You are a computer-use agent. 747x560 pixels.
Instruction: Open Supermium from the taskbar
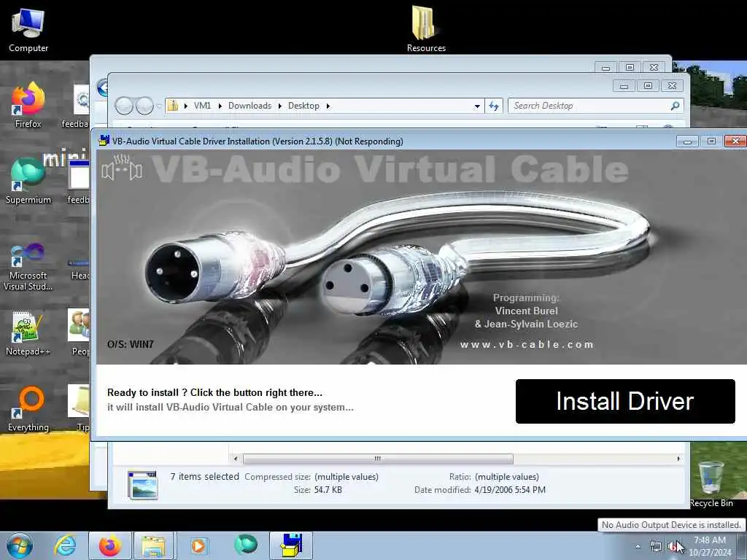pyautogui.click(x=245, y=545)
